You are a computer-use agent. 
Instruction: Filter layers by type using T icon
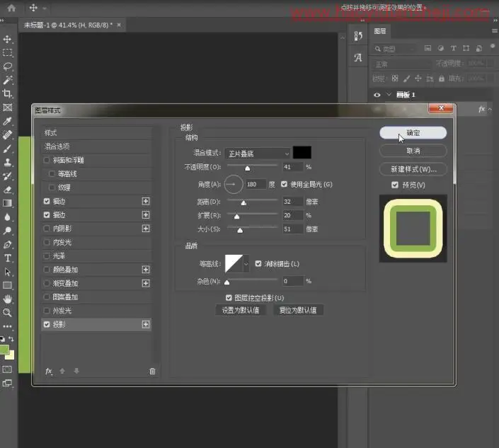(454, 48)
